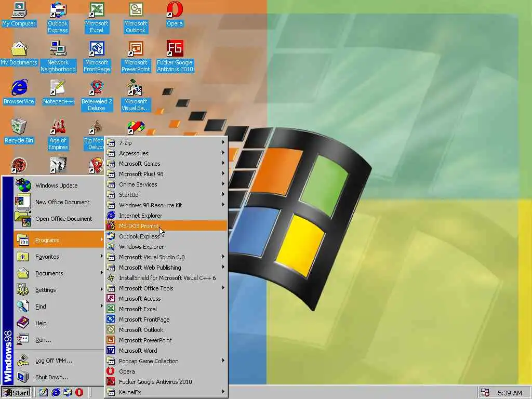
Task: Launch MS-DOS Prompt
Action: click(x=166, y=226)
